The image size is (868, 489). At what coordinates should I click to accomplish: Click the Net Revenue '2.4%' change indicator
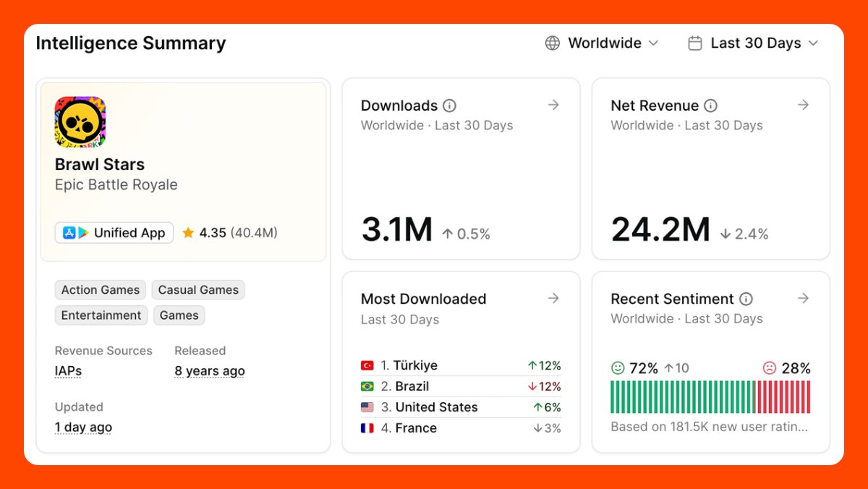pos(744,234)
